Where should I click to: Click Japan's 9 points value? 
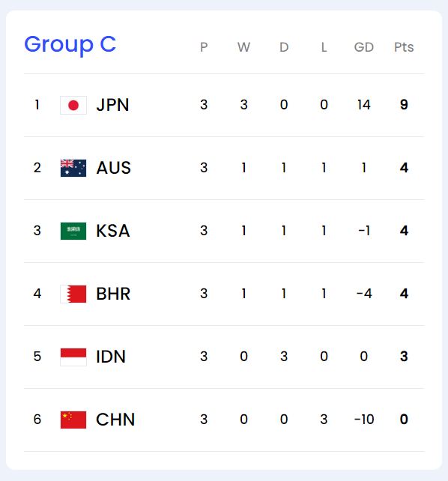coord(404,105)
